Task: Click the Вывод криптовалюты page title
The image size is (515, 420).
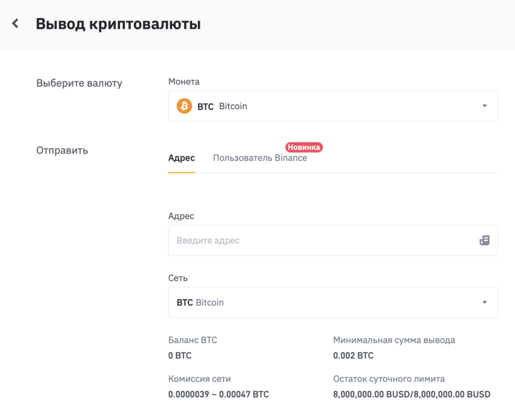Action: 118,24
